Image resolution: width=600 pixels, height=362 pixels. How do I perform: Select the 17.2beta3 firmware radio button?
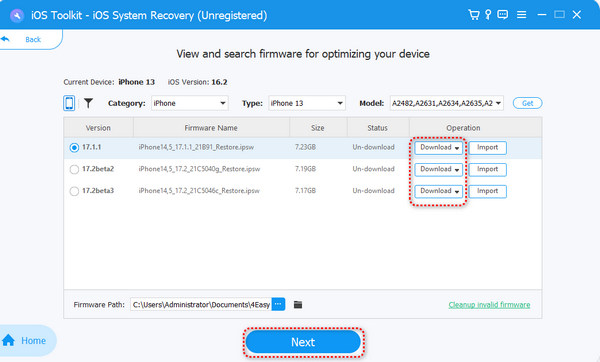pos(74,191)
